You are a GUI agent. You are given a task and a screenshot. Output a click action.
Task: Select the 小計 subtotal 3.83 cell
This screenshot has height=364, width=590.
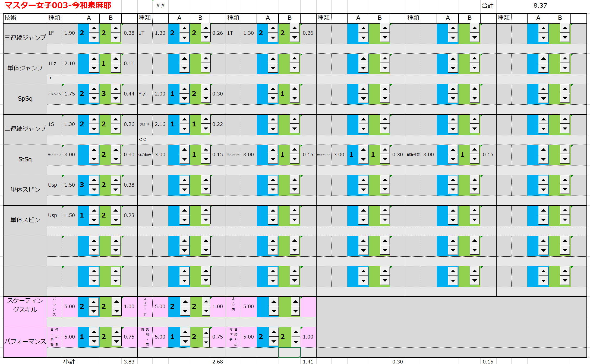coord(129,361)
